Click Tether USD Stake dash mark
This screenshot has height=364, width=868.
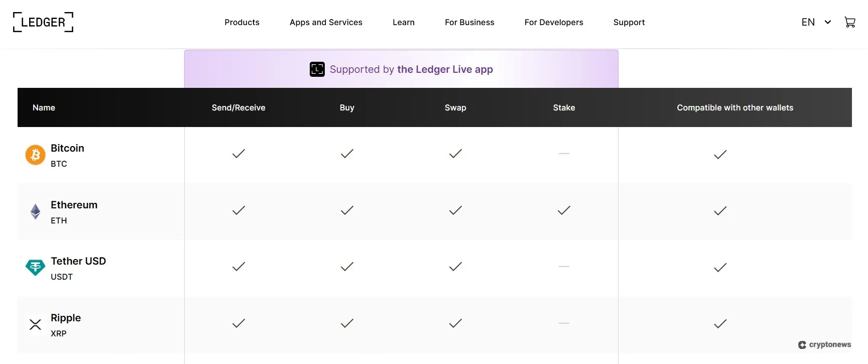pyautogui.click(x=564, y=267)
